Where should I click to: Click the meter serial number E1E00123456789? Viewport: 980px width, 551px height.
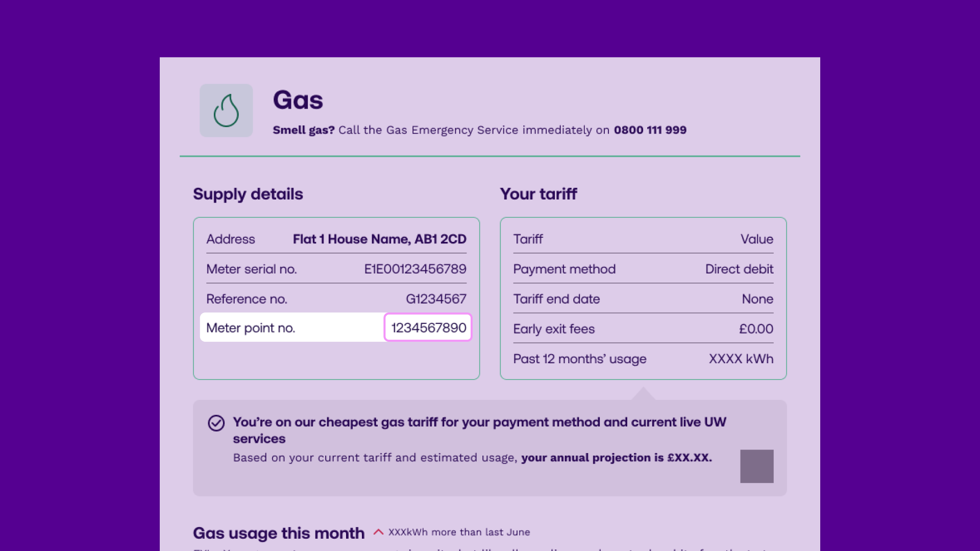coord(415,269)
